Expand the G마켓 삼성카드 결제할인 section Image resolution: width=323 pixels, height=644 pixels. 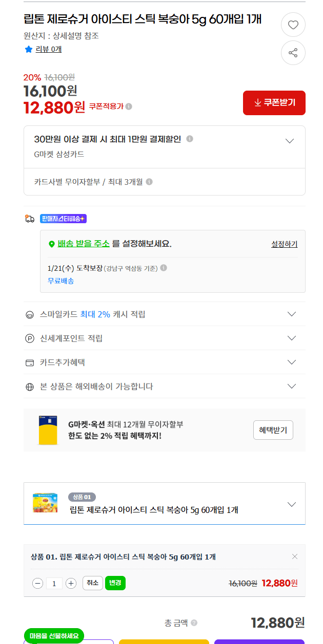pos(290,140)
